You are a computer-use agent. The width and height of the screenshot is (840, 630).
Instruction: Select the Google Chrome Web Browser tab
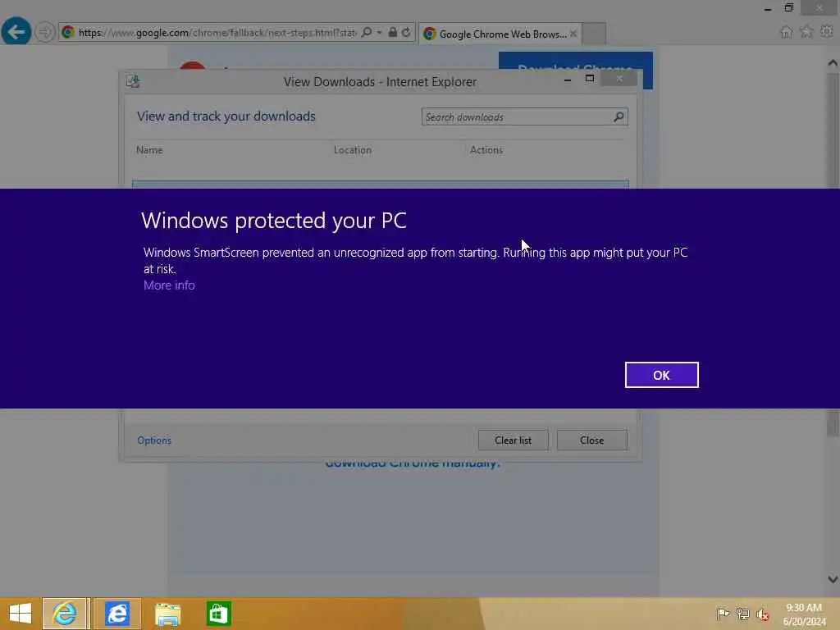(500, 34)
